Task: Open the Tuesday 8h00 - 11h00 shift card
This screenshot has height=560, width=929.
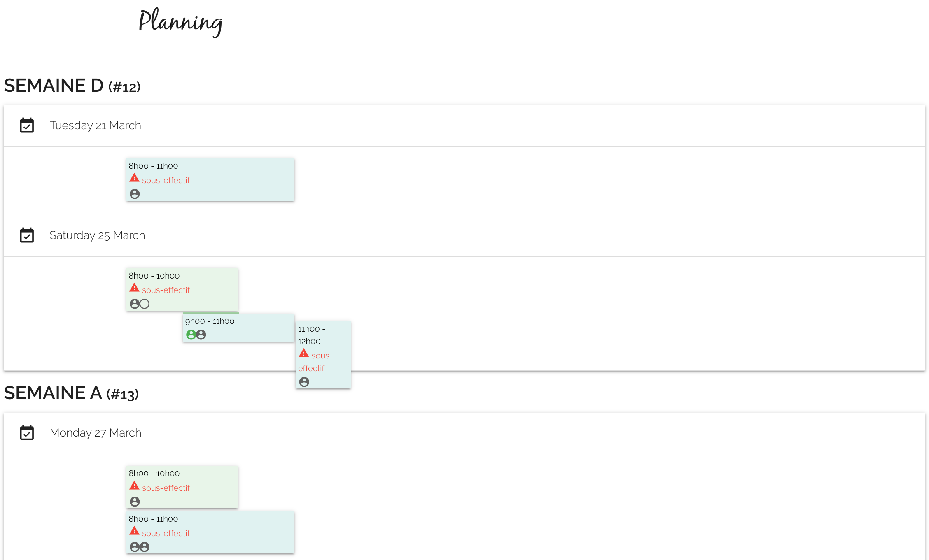Action: (210, 179)
